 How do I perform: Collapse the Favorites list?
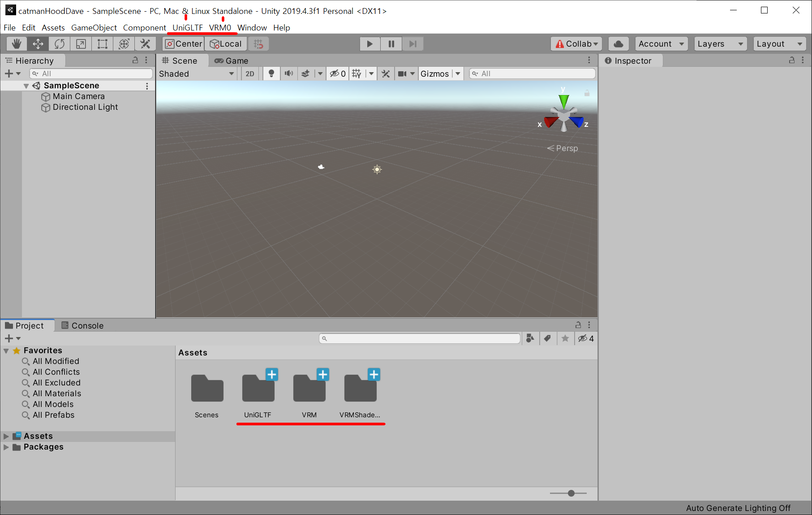coord(6,351)
